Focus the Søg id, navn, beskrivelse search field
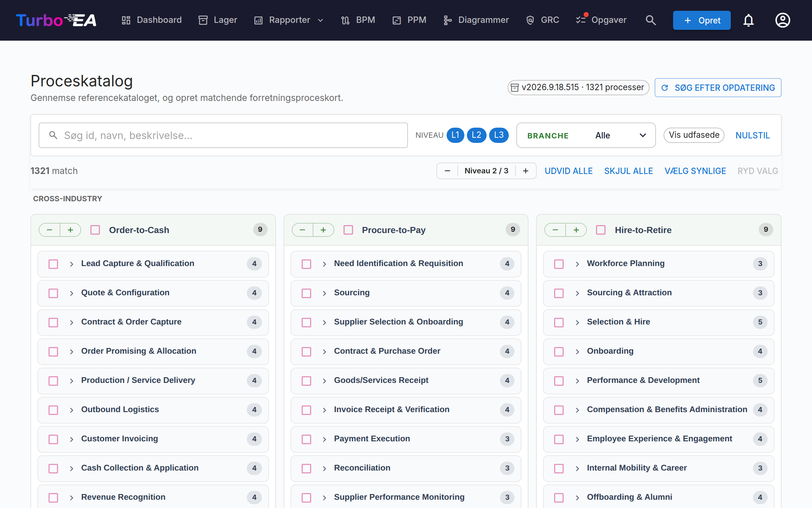 (223, 135)
